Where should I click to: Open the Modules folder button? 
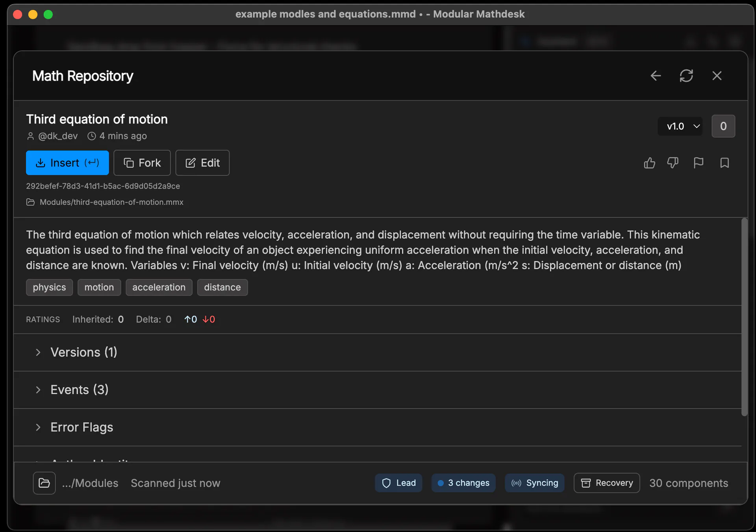tap(44, 483)
